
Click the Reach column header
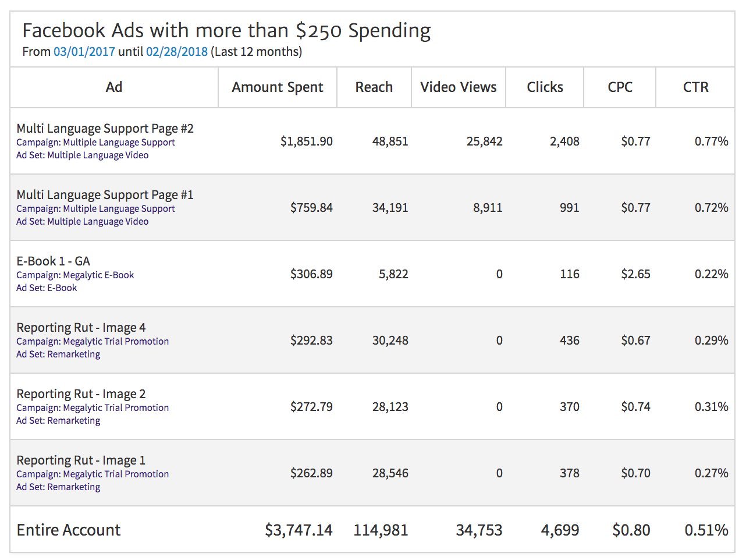click(374, 87)
